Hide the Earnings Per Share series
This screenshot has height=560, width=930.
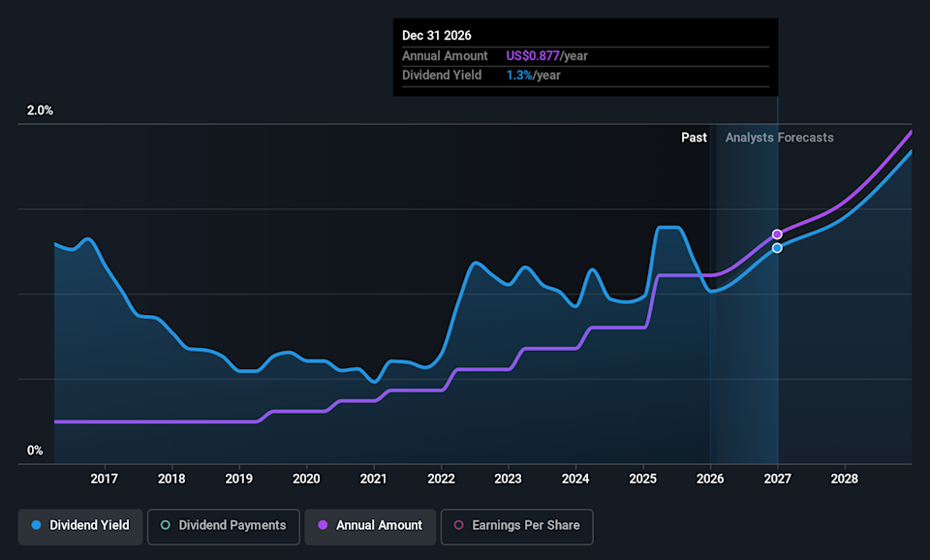[516, 526]
